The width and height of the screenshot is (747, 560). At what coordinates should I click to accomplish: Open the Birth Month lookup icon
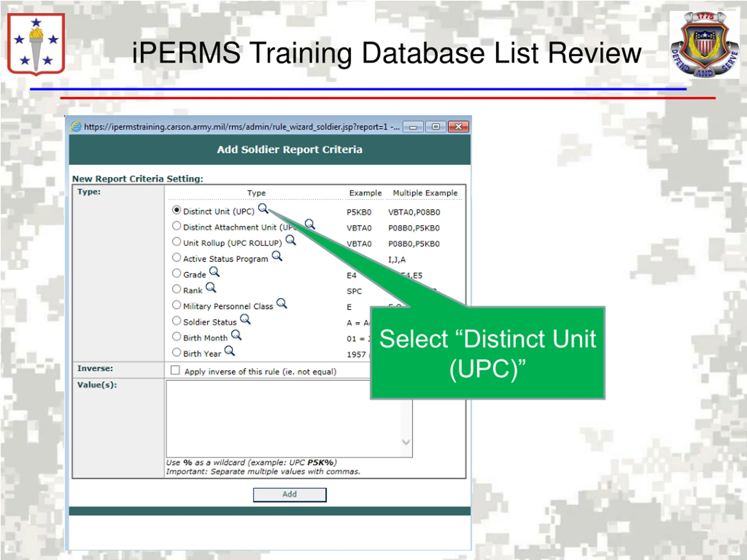click(236, 335)
